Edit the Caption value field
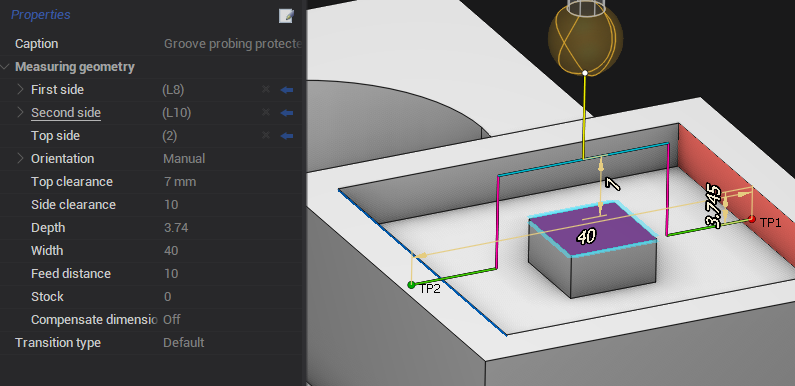 pos(232,44)
